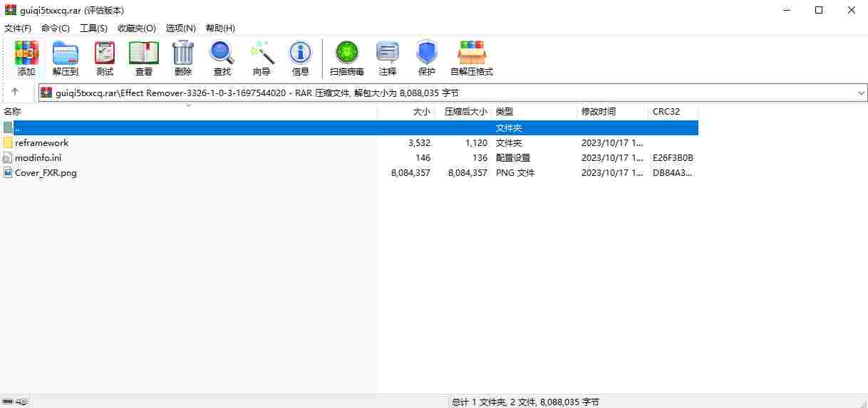The image size is (868, 408).
Task: Click the archive path text in address bar
Action: point(257,93)
